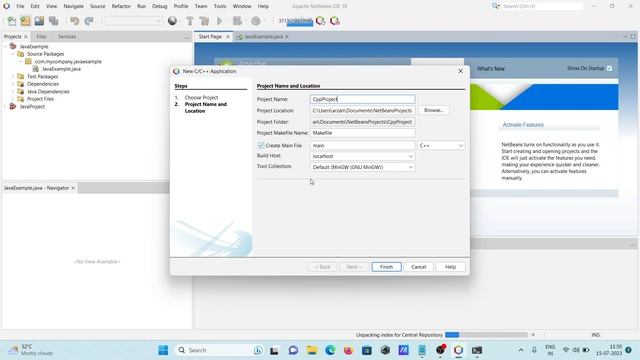The image size is (640, 360).
Task: Collapse the Source Packages node
Action: pos(13,54)
